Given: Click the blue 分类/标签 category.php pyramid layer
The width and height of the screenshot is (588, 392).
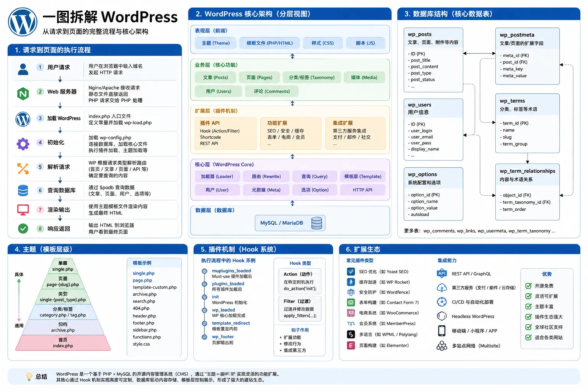Looking at the screenshot, I should coord(63,312).
